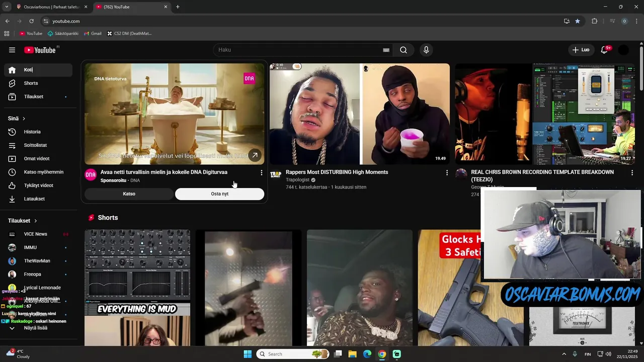Open Edge from taskbar
This screenshot has width=644, height=362.
[367, 354]
